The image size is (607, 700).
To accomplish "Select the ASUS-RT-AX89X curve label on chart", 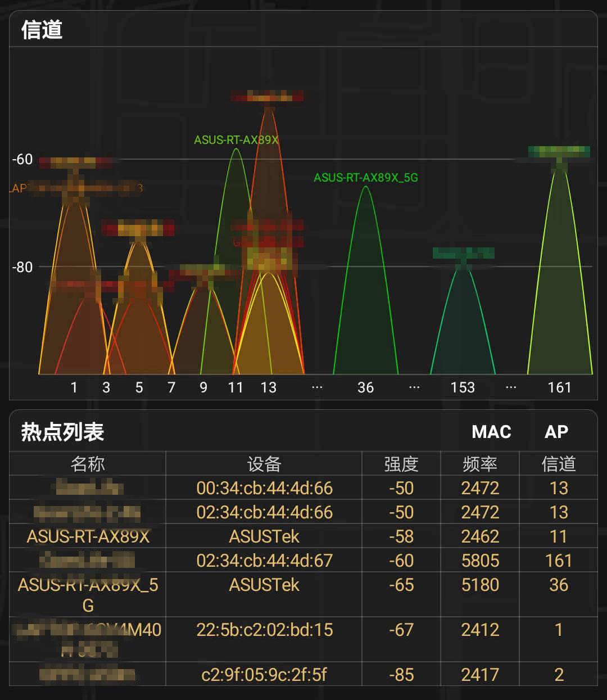I will (x=237, y=139).
